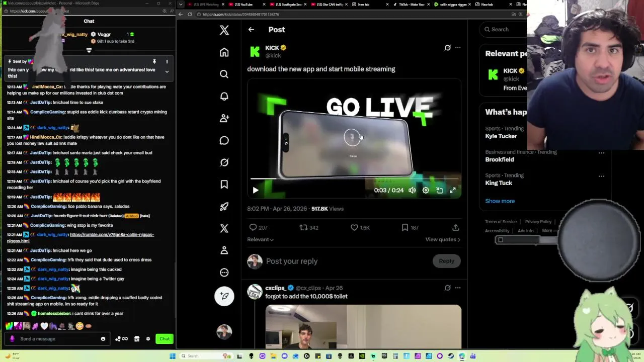Refresh the x.com page
Image resolution: width=644 pixels, height=362 pixels.
click(190, 15)
